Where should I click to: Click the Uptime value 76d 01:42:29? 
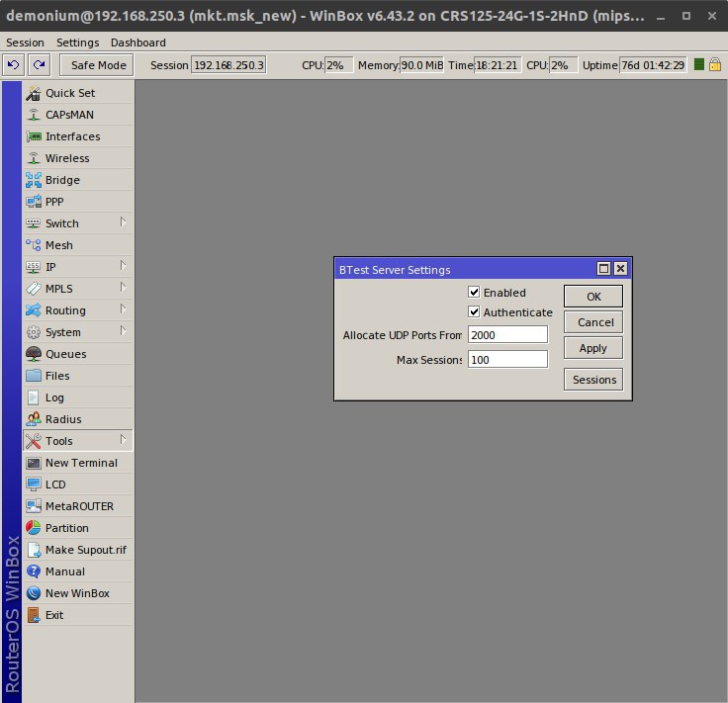(x=653, y=65)
